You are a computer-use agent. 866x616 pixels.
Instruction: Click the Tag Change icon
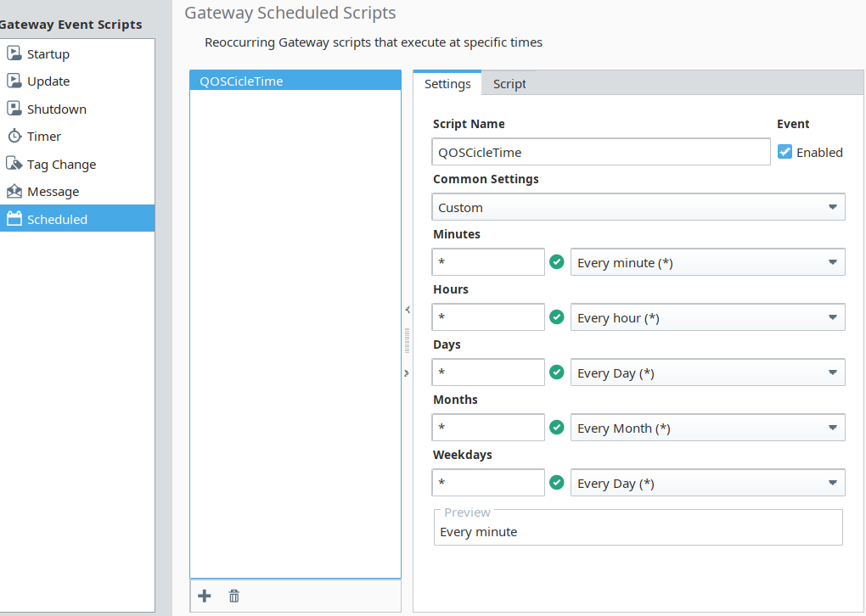(x=14, y=164)
